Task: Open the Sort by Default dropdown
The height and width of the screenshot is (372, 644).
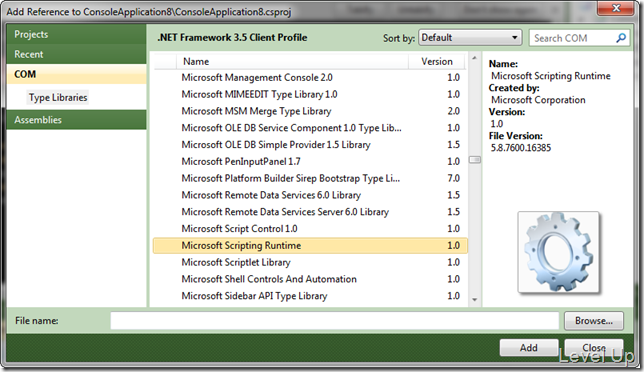Action: coord(470,38)
